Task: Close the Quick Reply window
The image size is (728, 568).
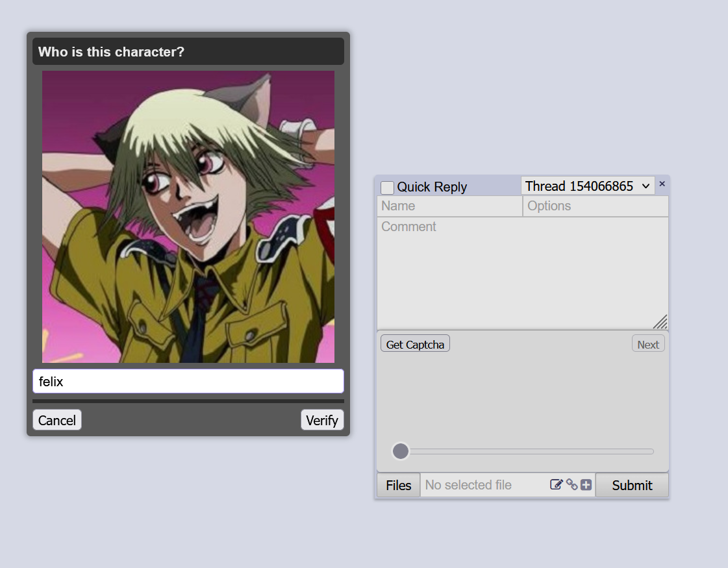Action: (662, 184)
